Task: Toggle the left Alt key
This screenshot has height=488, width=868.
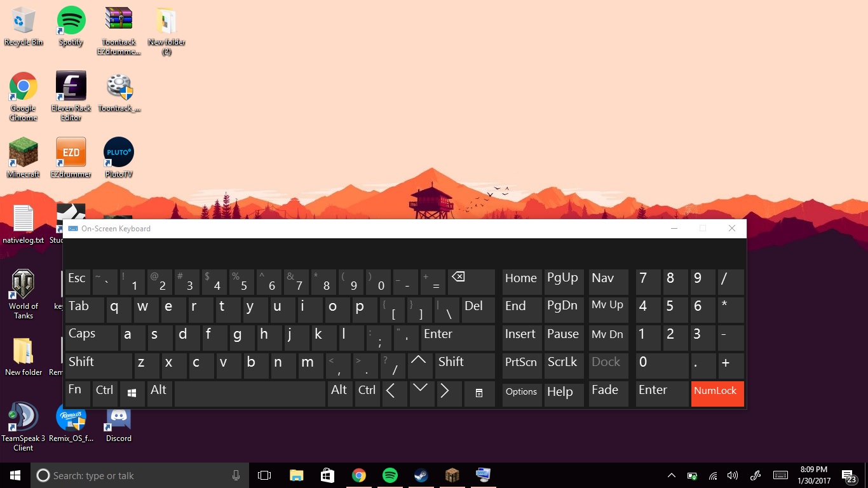Action: point(159,394)
